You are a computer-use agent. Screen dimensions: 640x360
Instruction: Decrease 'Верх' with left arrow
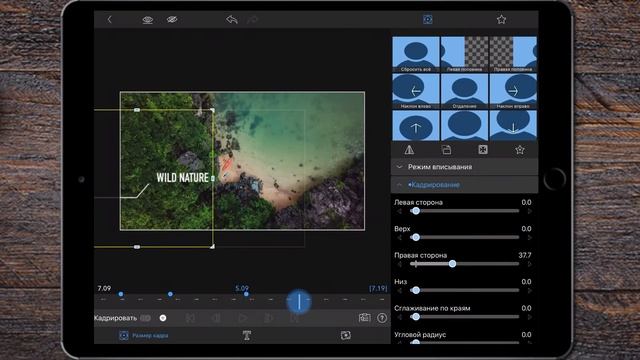point(400,238)
